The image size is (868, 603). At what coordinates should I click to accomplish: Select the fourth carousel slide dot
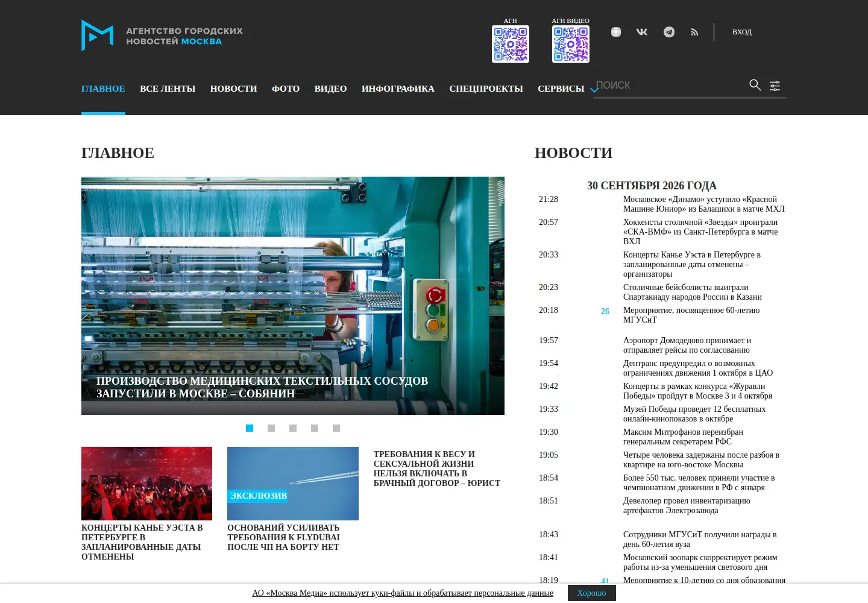(x=315, y=428)
